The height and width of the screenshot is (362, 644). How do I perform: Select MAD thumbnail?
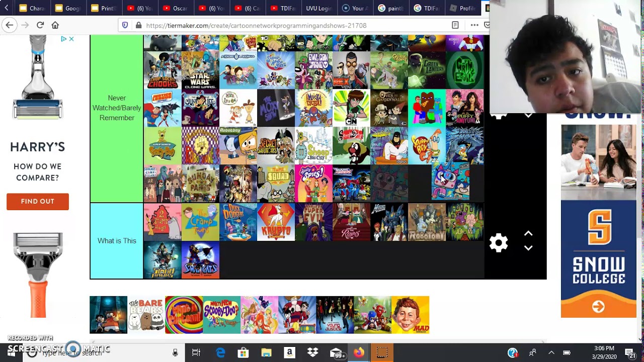point(410,315)
